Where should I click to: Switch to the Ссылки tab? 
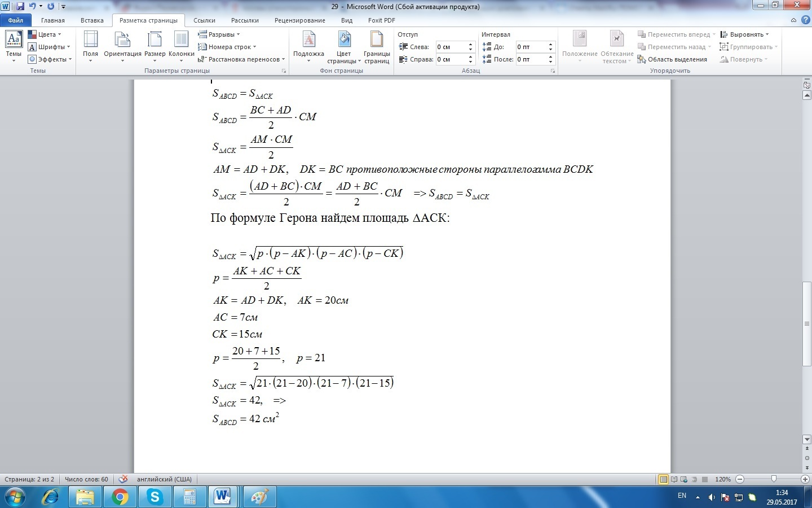204,20
